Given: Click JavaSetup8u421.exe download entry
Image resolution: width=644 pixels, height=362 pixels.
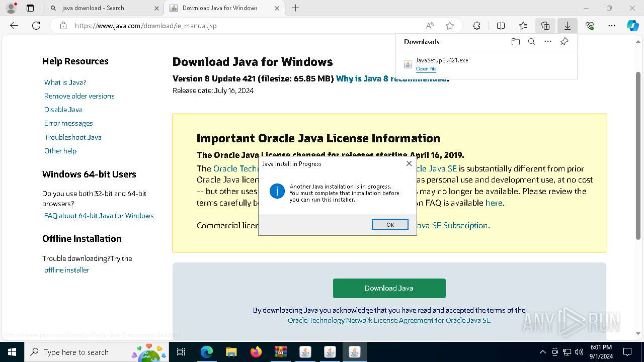Looking at the screenshot, I should tap(486, 64).
